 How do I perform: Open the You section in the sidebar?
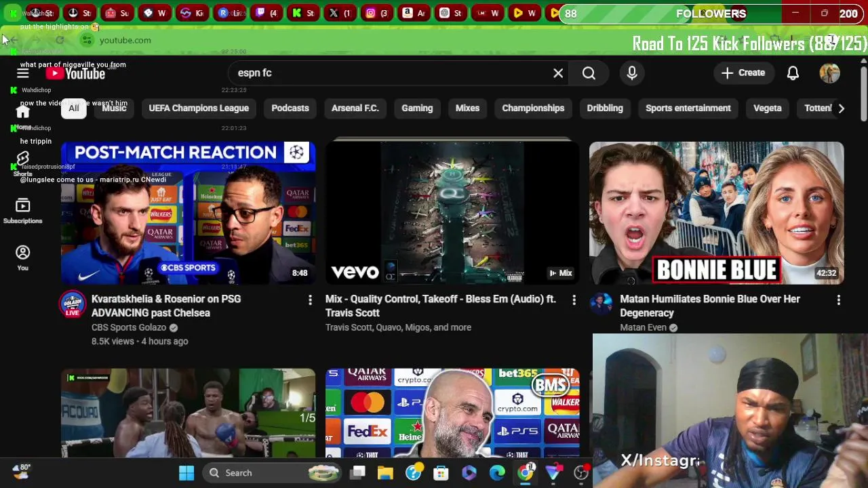click(x=22, y=258)
